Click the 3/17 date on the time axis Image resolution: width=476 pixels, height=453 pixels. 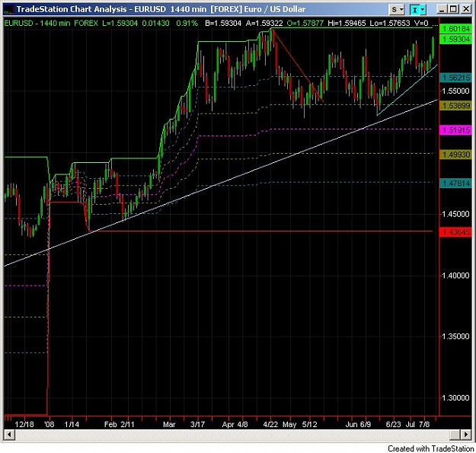pyautogui.click(x=197, y=424)
